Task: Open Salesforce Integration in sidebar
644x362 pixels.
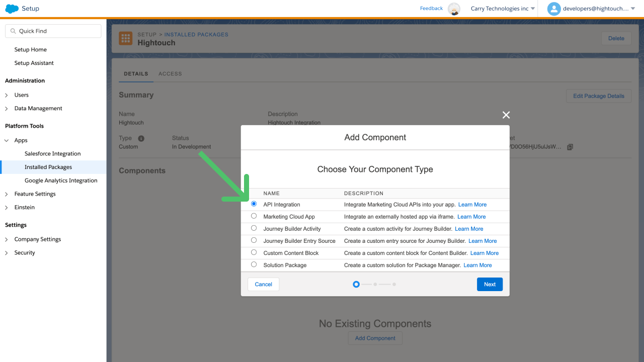Action: pos(53,154)
